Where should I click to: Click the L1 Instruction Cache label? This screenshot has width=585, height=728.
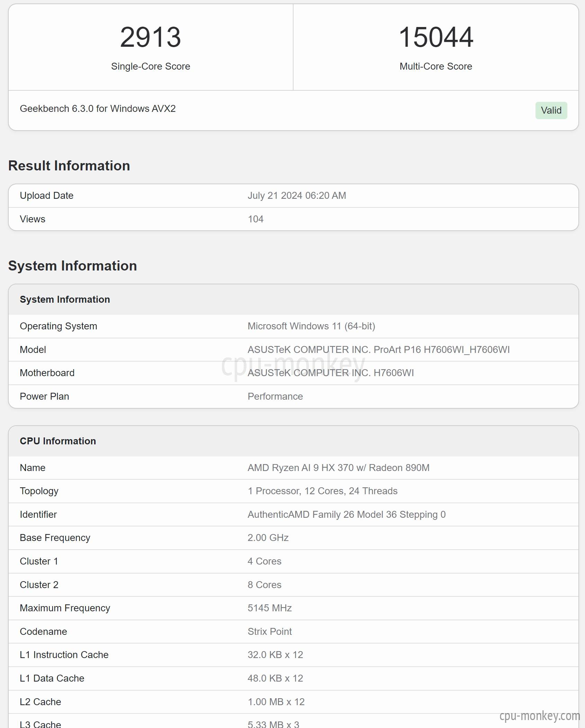coord(64,655)
